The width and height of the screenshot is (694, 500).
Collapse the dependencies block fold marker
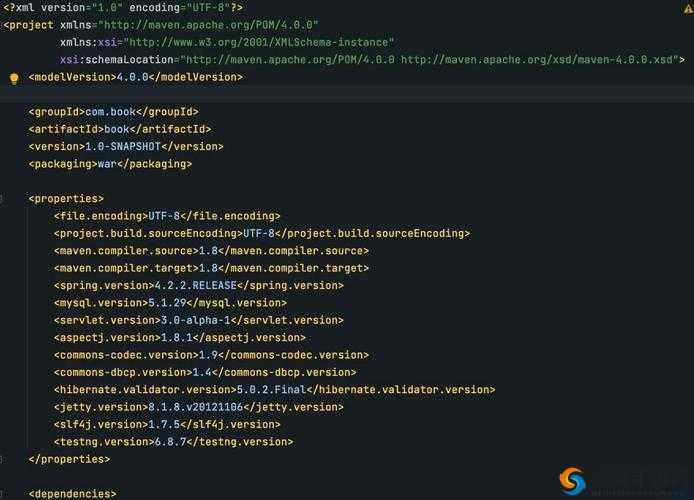coord(1,494)
